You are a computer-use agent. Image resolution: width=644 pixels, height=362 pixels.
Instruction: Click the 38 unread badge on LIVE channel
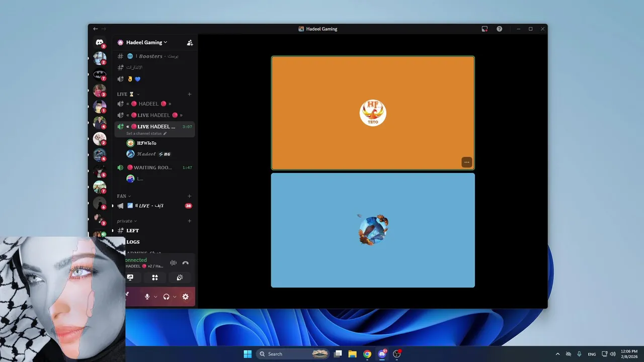pos(188,206)
